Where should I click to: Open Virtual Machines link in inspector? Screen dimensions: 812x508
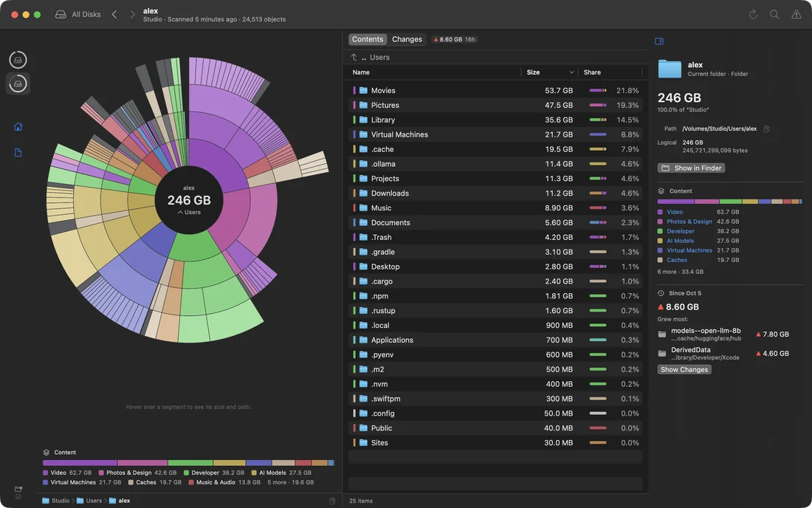[x=689, y=250]
